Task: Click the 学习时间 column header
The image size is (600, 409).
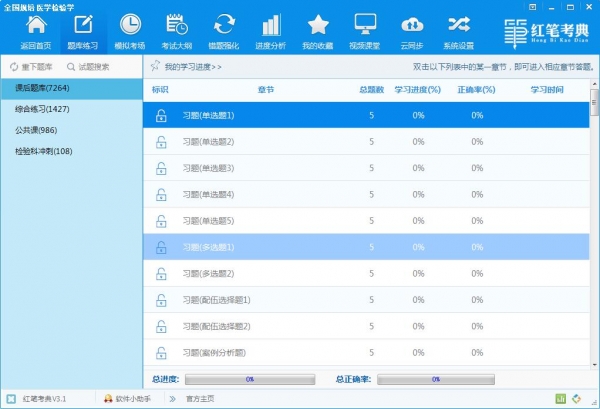Action: pos(547,90)
